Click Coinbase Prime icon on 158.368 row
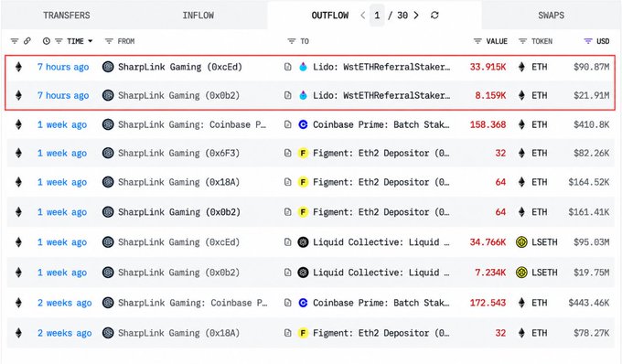The height and width of the screenshot is (364, 622). 303,124
